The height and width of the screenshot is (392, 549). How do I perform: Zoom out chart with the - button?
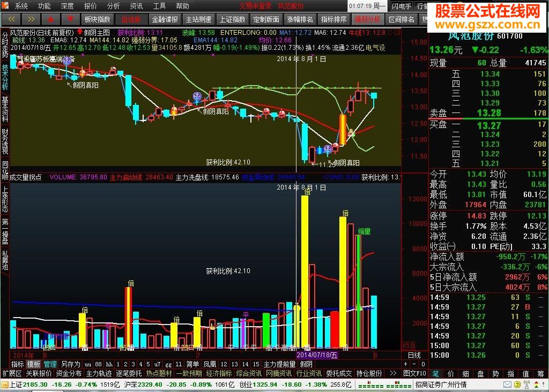coord(414,364)
